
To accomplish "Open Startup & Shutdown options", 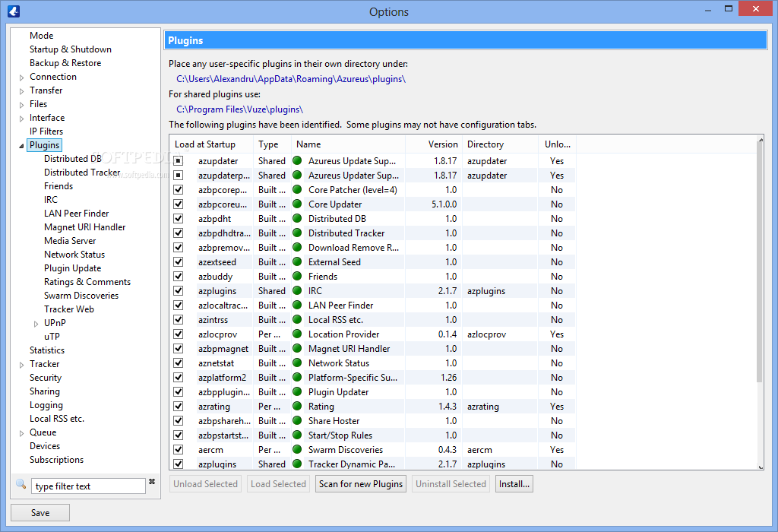I will point(71,49).
